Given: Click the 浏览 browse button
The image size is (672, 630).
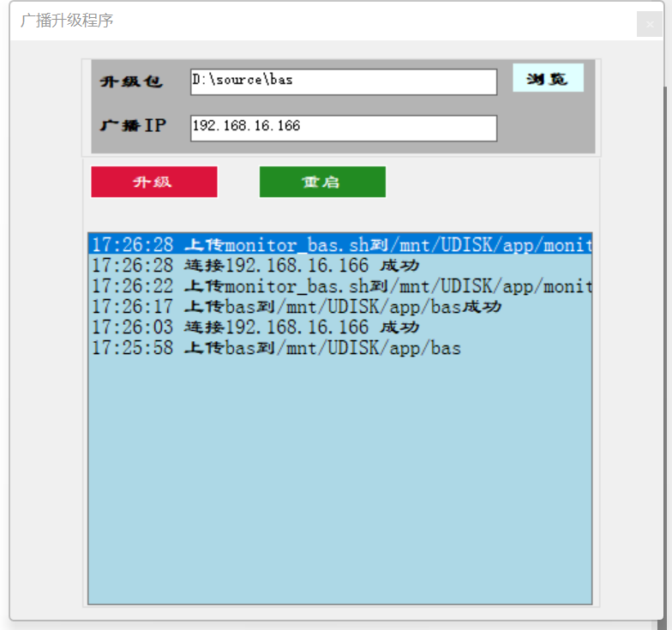Looking at the screenshot, I should click(548, 78).
